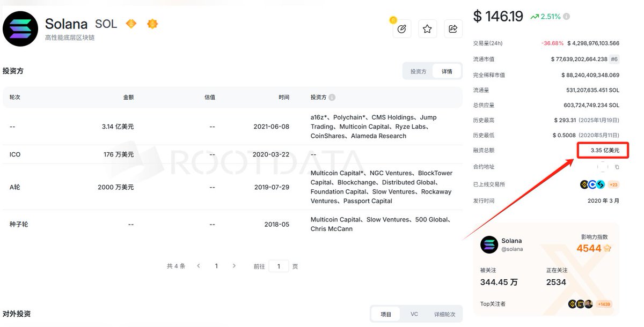Image resolution: width=644 pixels, height=327 pixels.
Task: Select the 详细轮次 tab under 对外投资
Action: click(445, 314)
